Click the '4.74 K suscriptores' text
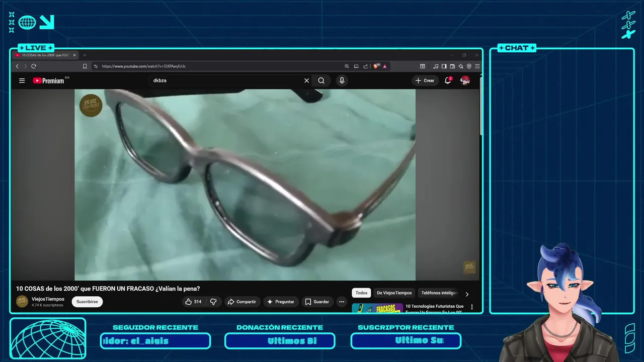The height and width of the screenshot is (362, 644). pyautogui.click(x=47, y=305)
